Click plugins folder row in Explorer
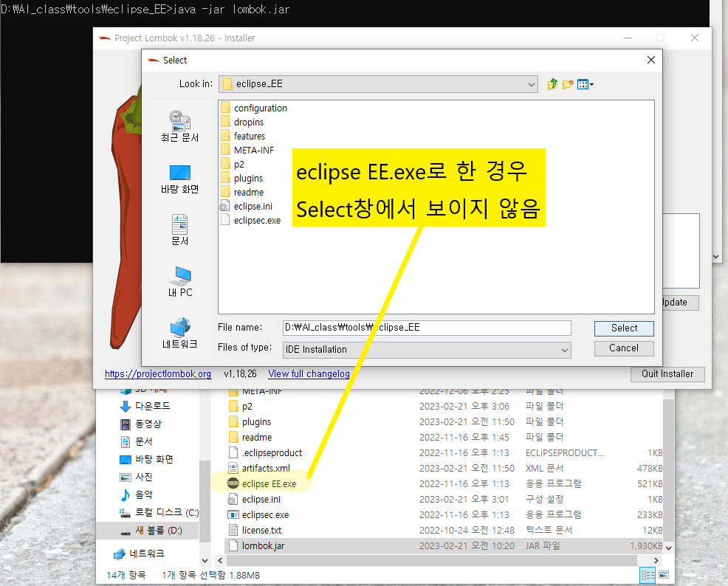728x586 pixels. pos(444,421)
